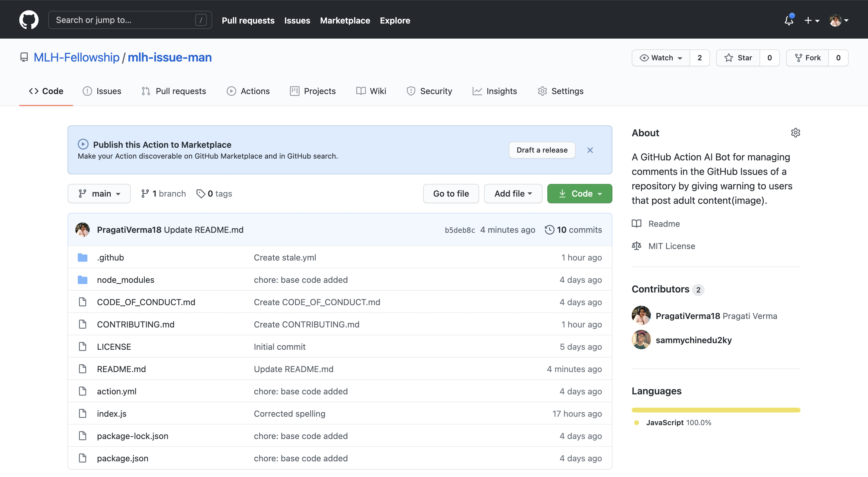Open the branch selector dropdown showing main
868x477 pixels.
(x=99, y=193)
